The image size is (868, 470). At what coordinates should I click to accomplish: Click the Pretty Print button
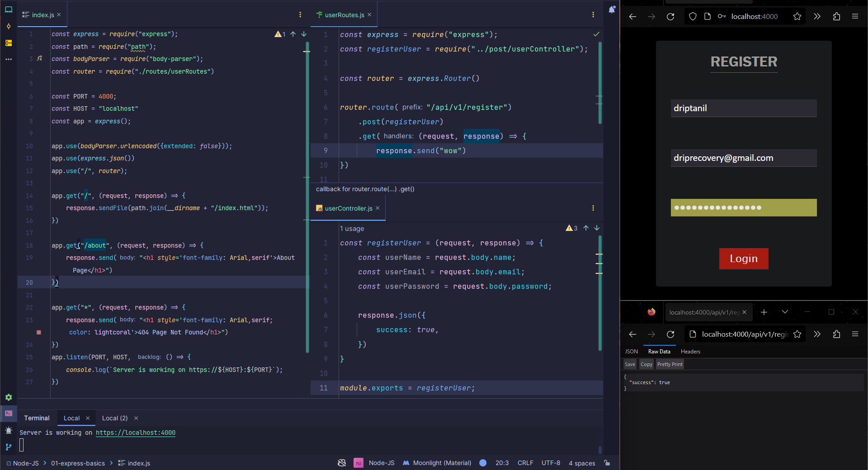click(x=670, y=364)
